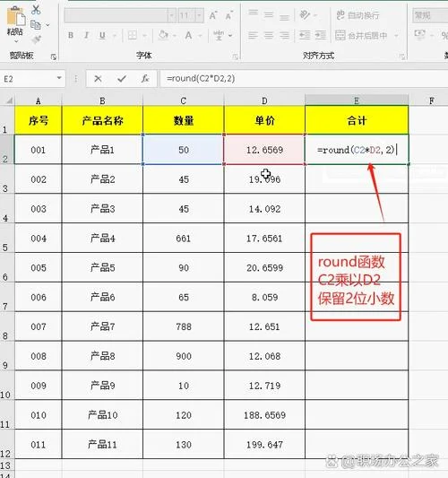This screenshot has width=448, height=478.
Task: Toggle Wrap Text (自动换行)
Action: pos(358,15)
